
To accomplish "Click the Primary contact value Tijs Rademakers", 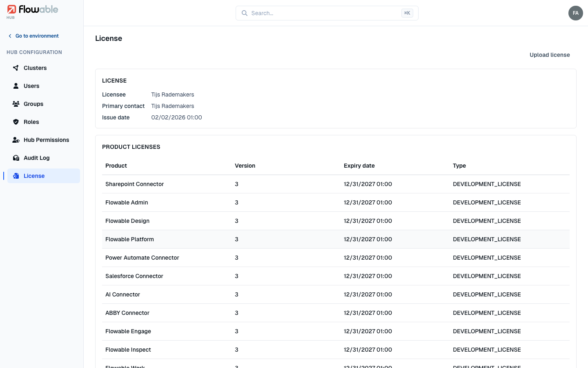I will point(173,106).
